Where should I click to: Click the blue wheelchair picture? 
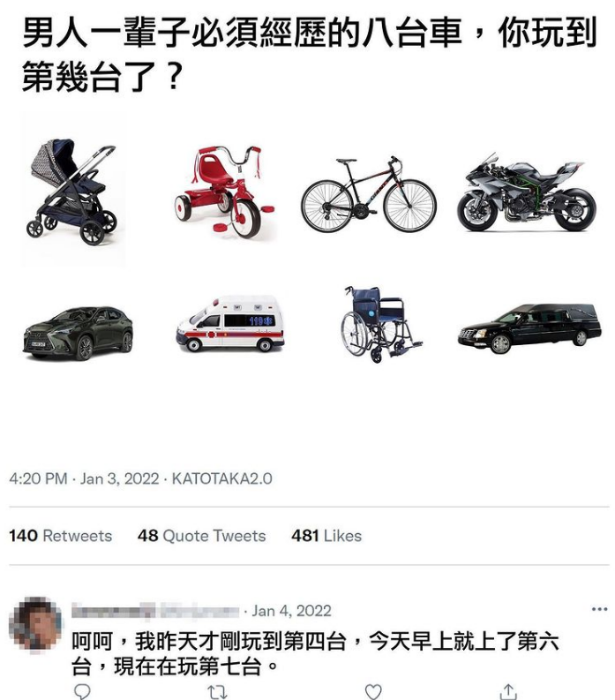pyautogui.click(x=381, y=324)
